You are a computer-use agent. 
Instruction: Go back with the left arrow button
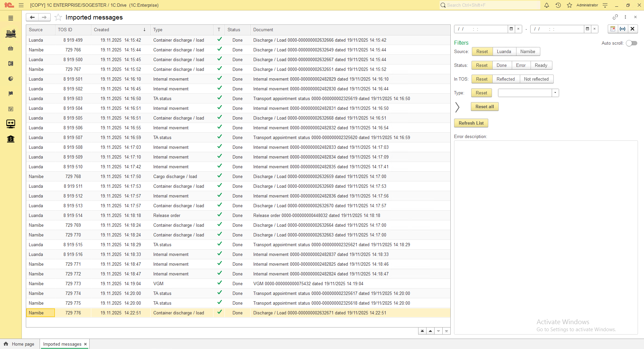(32, 17)
